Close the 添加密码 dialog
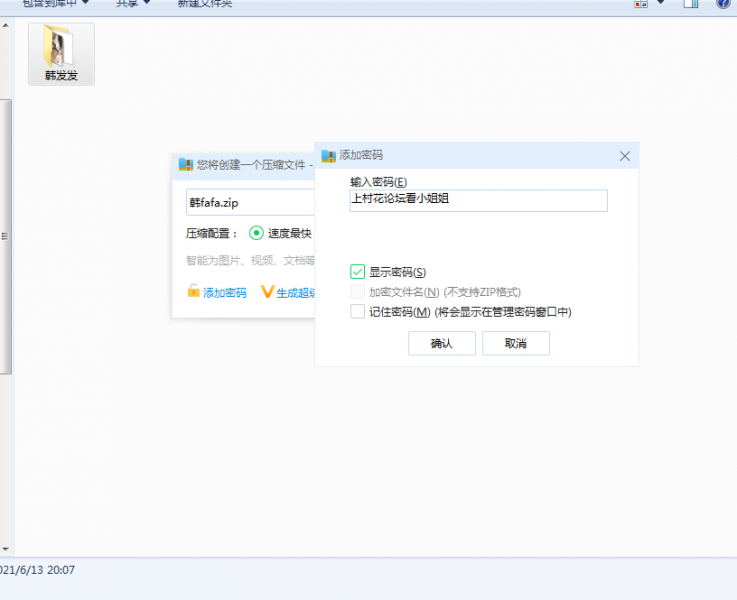The height and width of the screenshot is (600, 737). 625,156
